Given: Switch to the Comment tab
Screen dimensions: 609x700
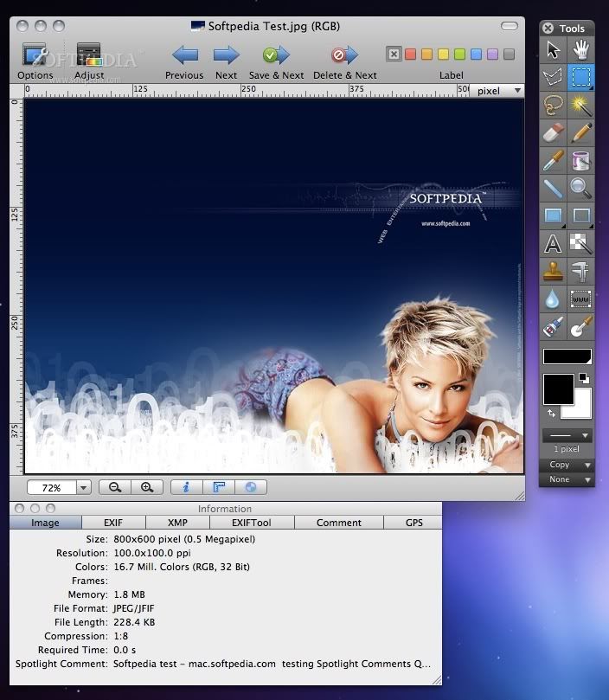Looking at the screenshot, I should point(339,523).
